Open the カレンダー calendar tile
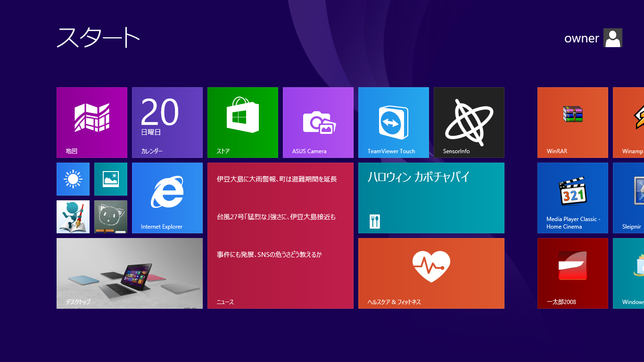Viewport: 644px width, 362px height. pos(167,123)
